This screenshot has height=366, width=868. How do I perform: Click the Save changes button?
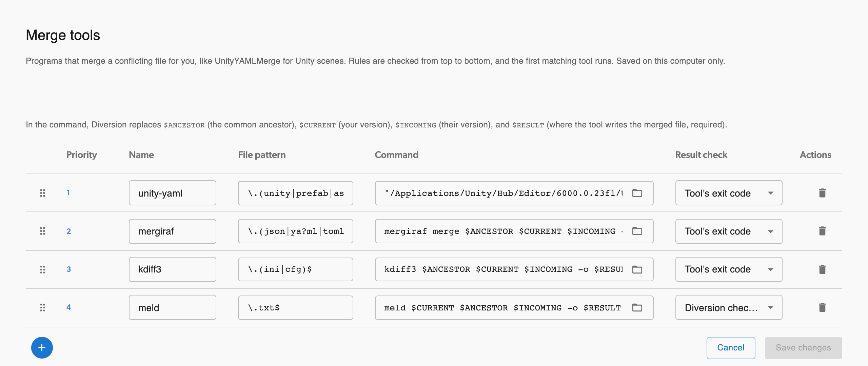tap(803, 348)
